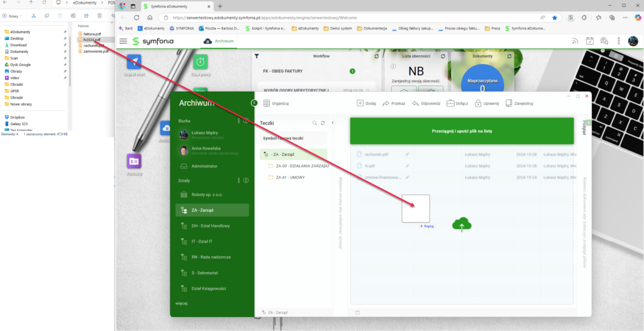Click the Zarejestruj register tool
Screen dimensions: 644x331
(519, 104)
